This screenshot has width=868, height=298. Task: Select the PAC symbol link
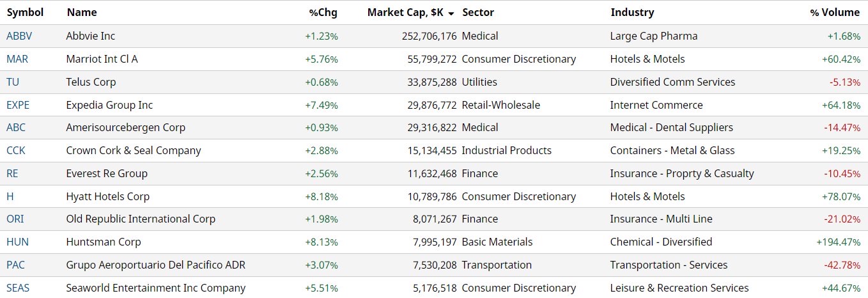point(16,265)
